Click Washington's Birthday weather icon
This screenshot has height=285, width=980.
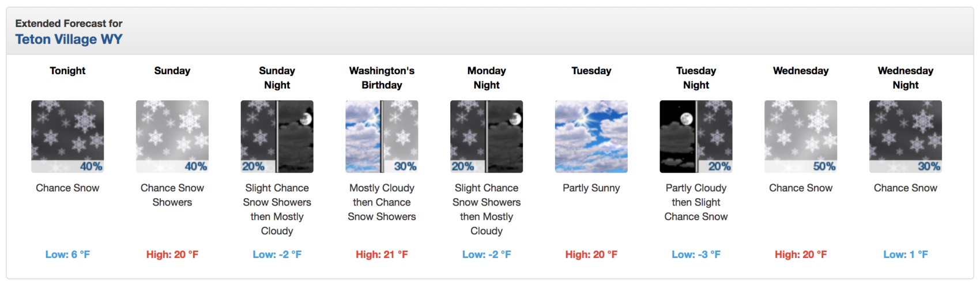tap(382, 136)
